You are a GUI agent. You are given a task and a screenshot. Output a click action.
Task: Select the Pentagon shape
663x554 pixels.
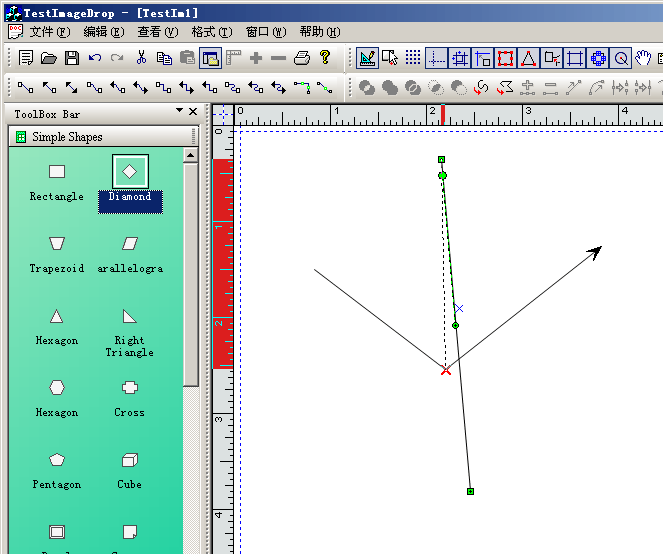[57, 460]
